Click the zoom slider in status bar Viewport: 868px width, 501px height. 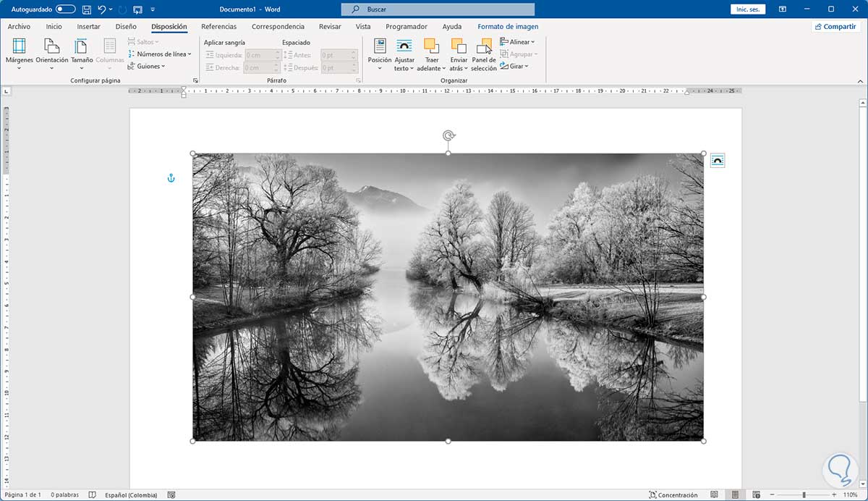804,495
